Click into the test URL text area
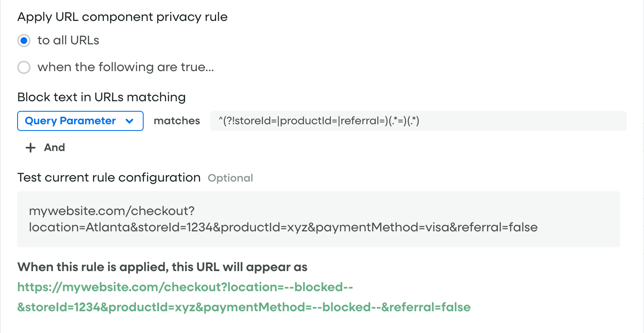The width and height of the screenshot is (644, 333). (x=318, y=219)
